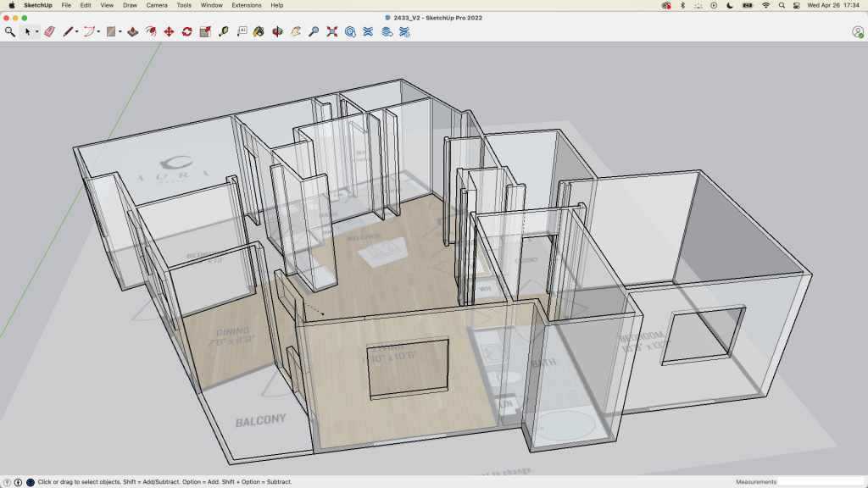868x488 pixels.
Task: Toggle the macOS Focus moon icon
Action: tap(730, 5)
